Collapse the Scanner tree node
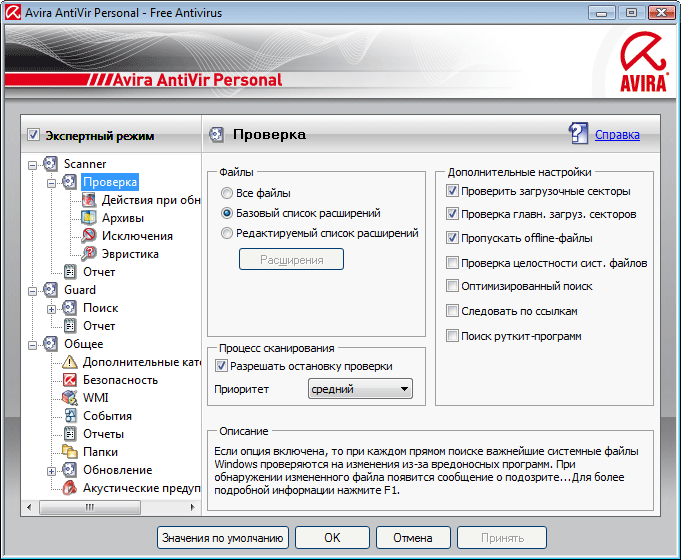 coord(32,165)
